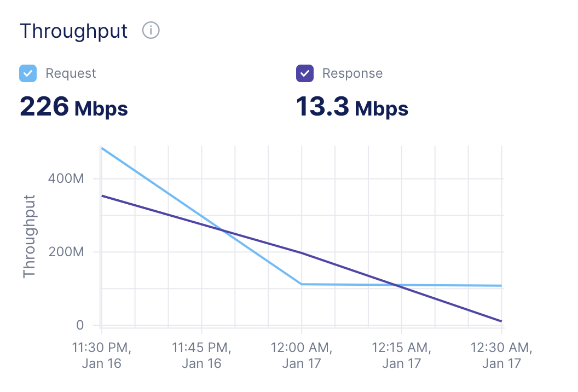Click the Request legend label
578x392 pixels.
click(x=71, y=73)
